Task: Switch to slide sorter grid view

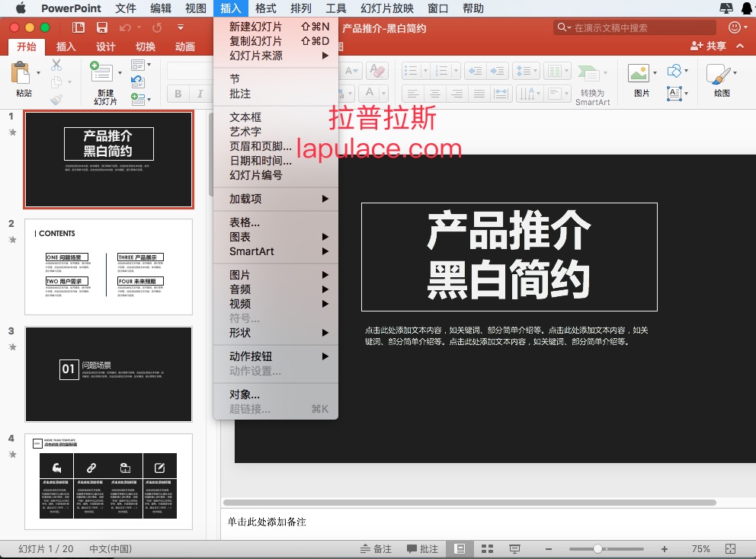Action: click(488, 548)
